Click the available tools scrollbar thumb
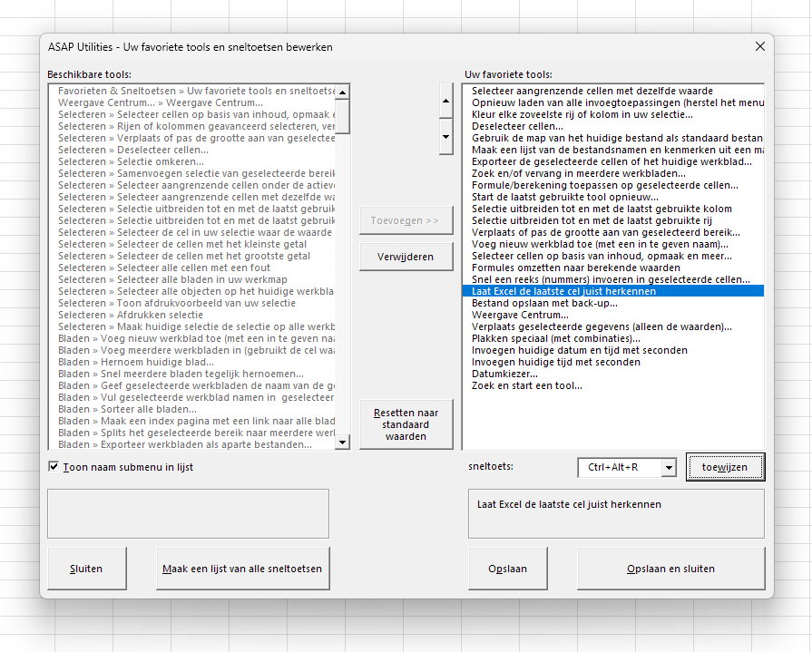The width and height of the screenshot is (812, 652). coord(342,116)
